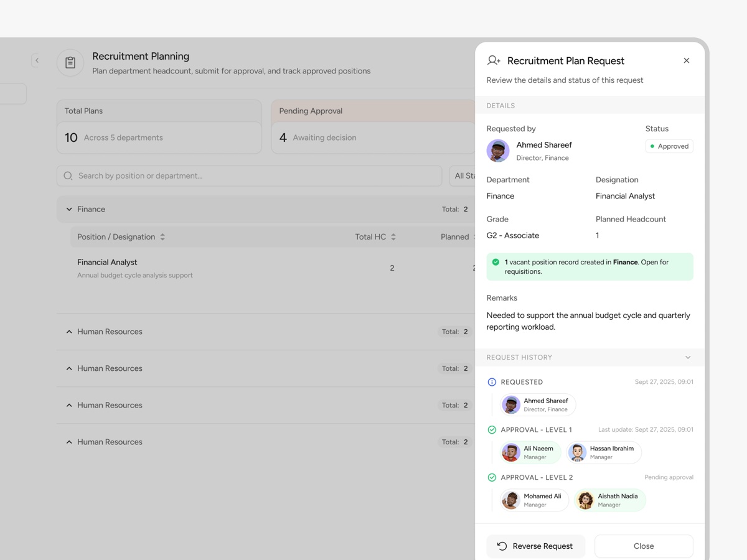This screenshot has width=747, height=560.
Task: Close the Recruitment Plan Request panel
Action: click(687, 60)
